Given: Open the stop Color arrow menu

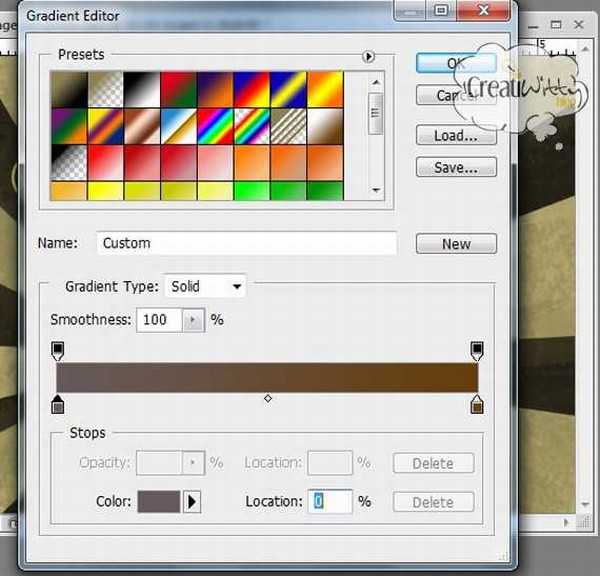Looking at the screenshot, I should point(193,502).
